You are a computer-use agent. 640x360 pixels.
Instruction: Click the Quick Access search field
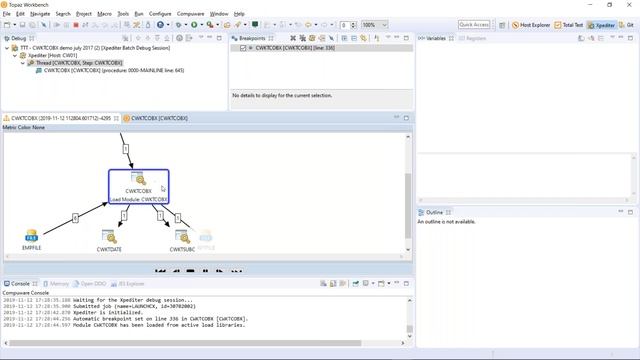point(474,25)
